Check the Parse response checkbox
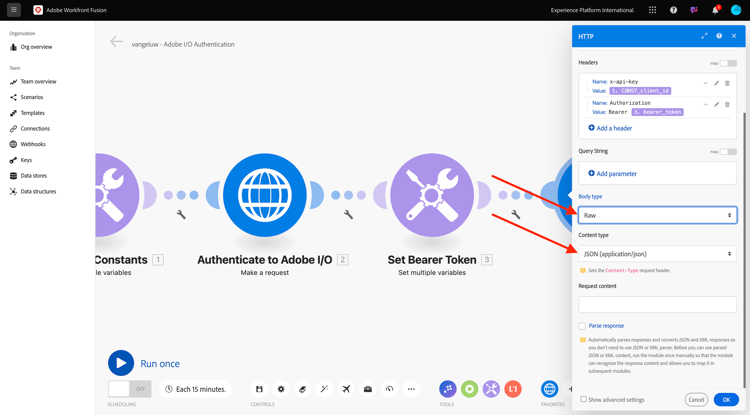This screenshot has height=415, width=750. tap(582, 326)
